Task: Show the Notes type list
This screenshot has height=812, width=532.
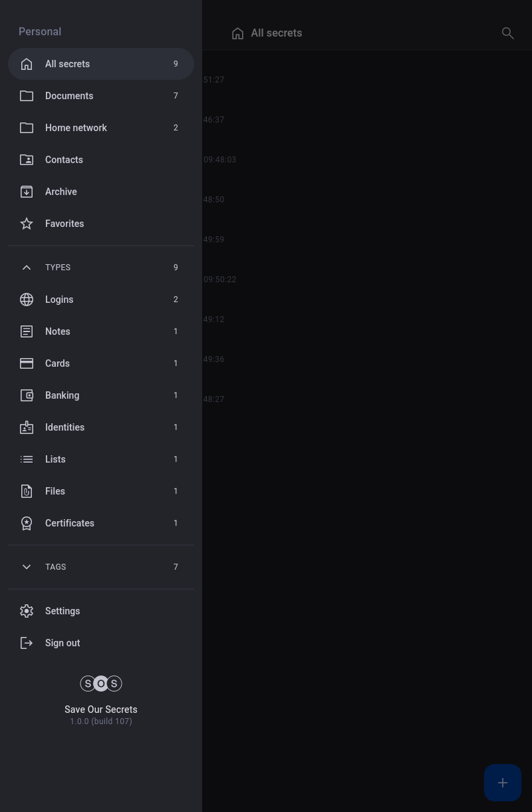Action: [57, 331]
